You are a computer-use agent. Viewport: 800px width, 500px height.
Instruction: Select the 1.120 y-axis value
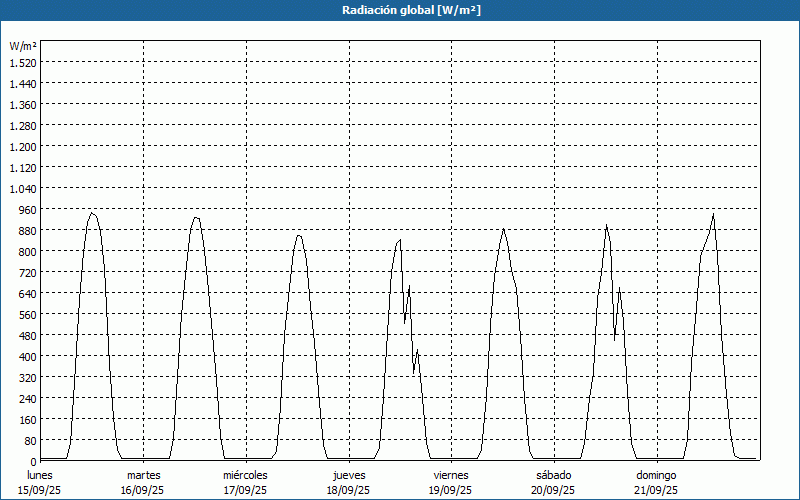[23, 168]
